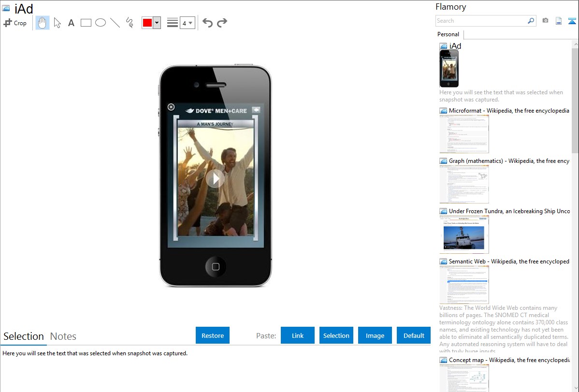
Task: Choose the text annotation tool
Action: (71, 23)
